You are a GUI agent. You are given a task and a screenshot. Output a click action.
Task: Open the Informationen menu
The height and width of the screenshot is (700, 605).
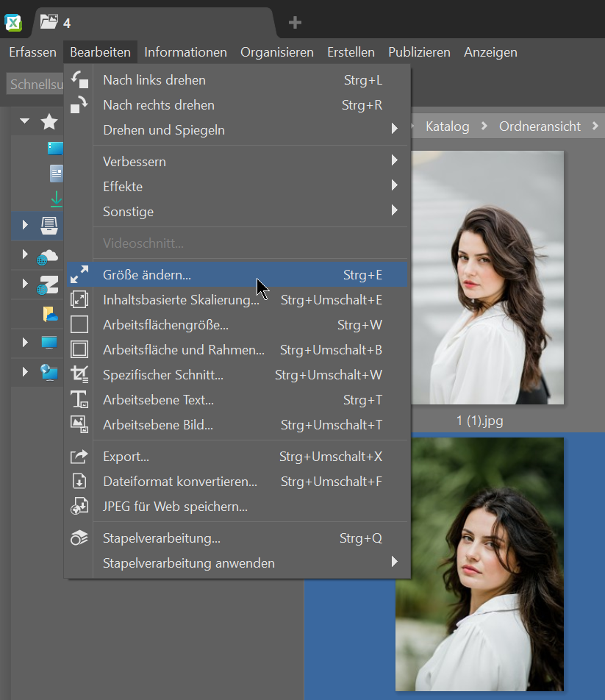click(185, 52)
